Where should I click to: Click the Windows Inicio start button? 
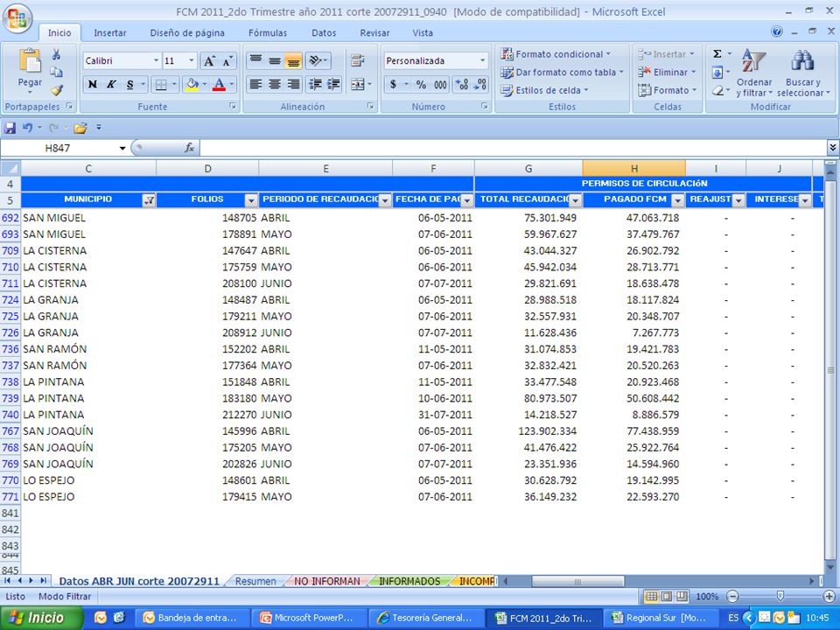42,618
